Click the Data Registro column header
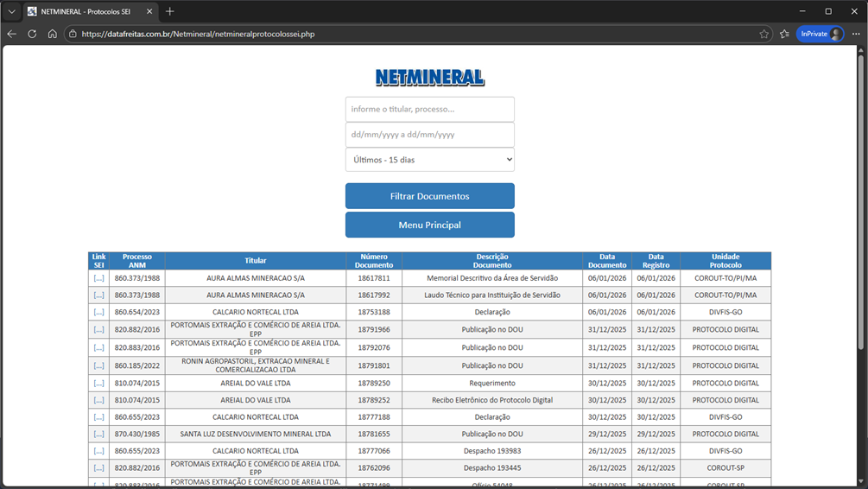 click(656, 261)
